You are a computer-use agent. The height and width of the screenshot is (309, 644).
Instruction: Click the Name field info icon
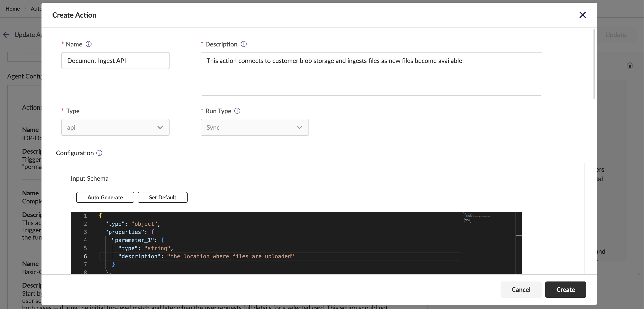(x=88, y=44)
